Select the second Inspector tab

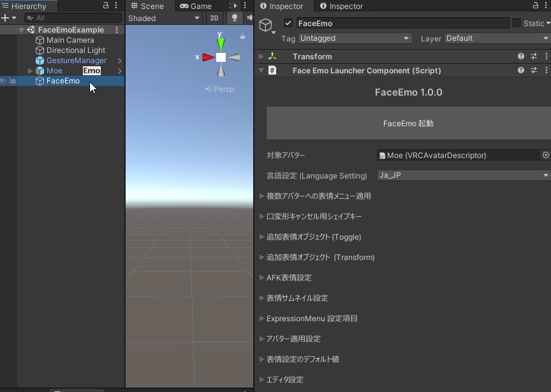click(341, 6)
